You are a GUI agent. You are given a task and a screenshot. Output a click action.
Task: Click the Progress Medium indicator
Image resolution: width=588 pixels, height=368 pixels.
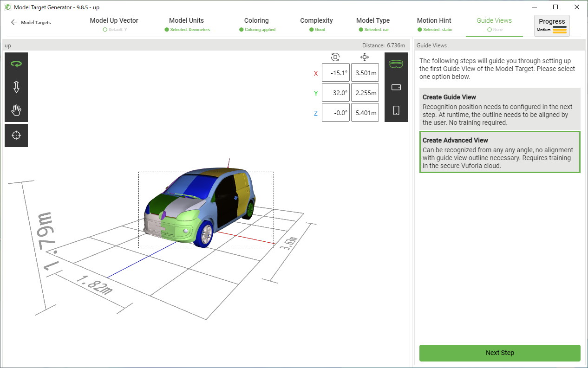click(x=552, y=26)
